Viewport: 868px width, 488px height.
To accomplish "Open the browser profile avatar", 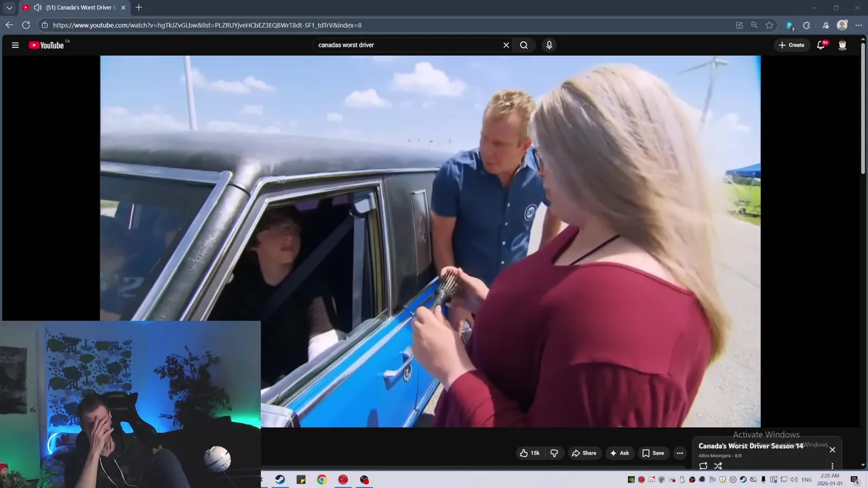I will (x=842, y=25).
